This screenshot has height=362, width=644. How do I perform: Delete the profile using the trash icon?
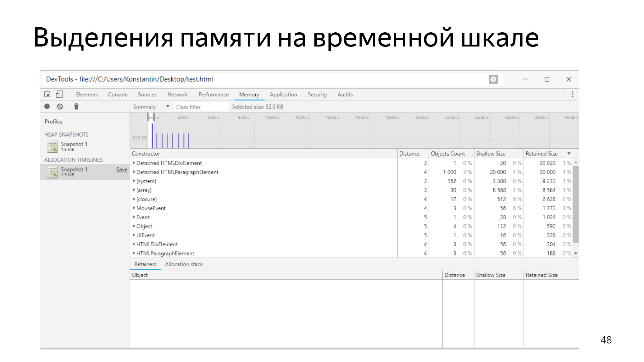(76, 107)
